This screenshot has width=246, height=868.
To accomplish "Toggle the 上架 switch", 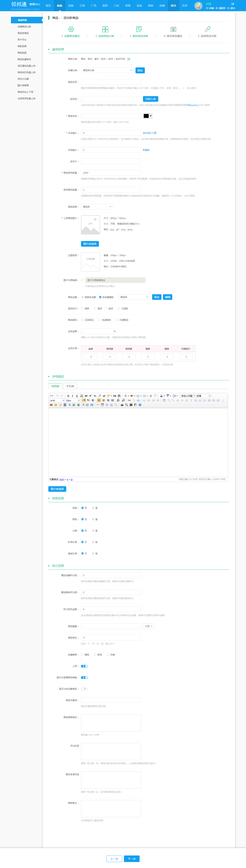I will tap(84, 666).
